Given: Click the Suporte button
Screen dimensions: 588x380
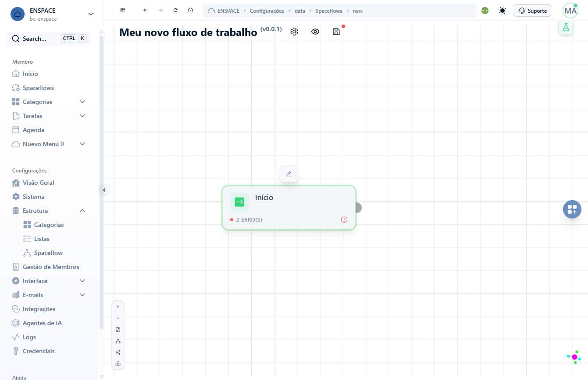Looking at the screenshot, I should coord(532,11).
